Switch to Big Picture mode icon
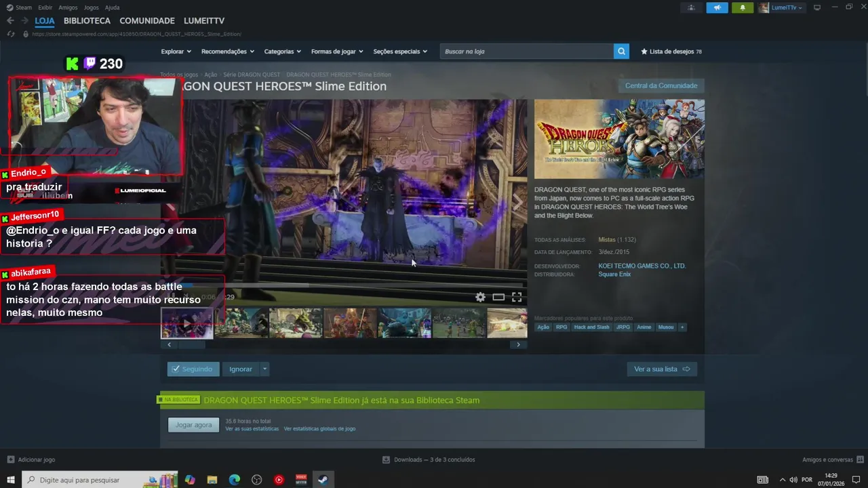This screenshot has height=488, width=868. pos(817,7)
